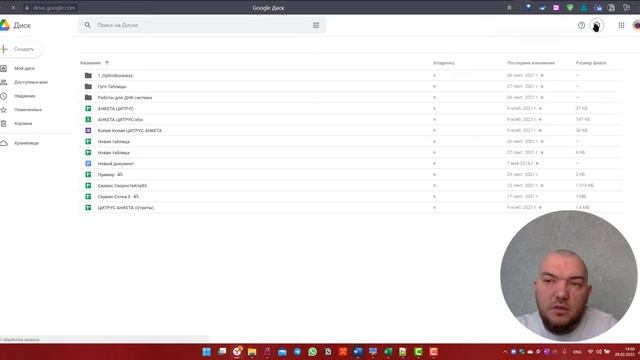Select the Сервис Сотка 5 spreadsheet
The width and height of the screenshot is (640, 360).
coord(114,197)
